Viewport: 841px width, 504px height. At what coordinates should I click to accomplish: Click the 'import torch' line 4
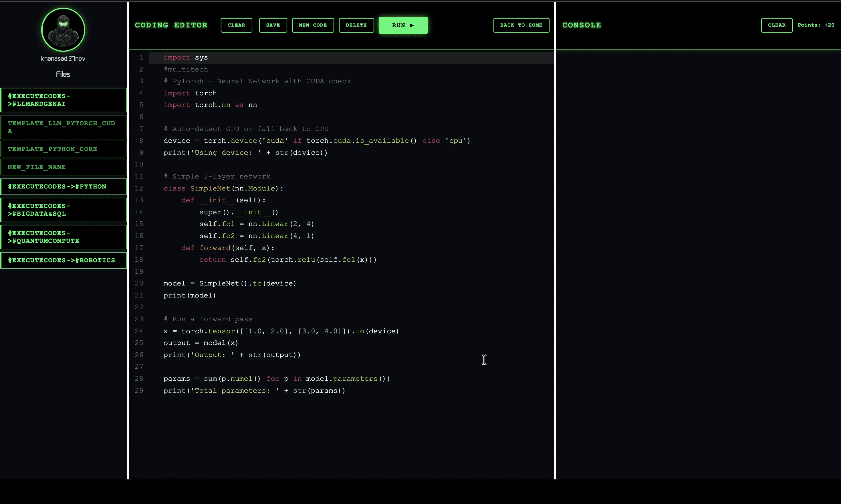pos(190,93)
